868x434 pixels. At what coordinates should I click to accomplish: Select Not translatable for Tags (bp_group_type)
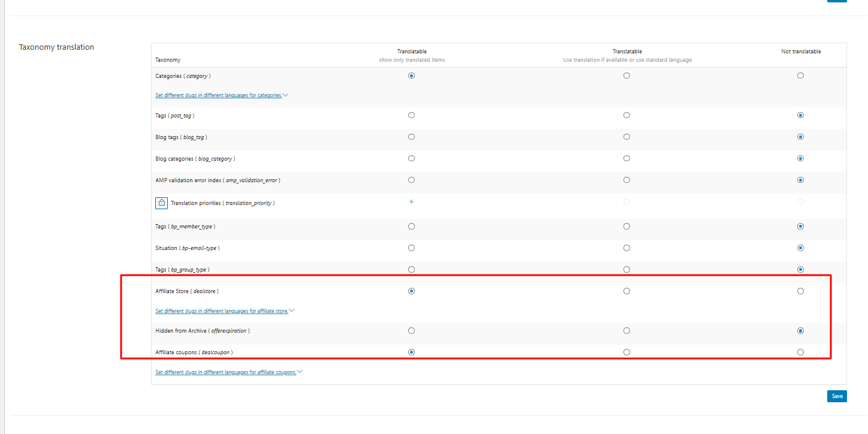click(800, 270)
